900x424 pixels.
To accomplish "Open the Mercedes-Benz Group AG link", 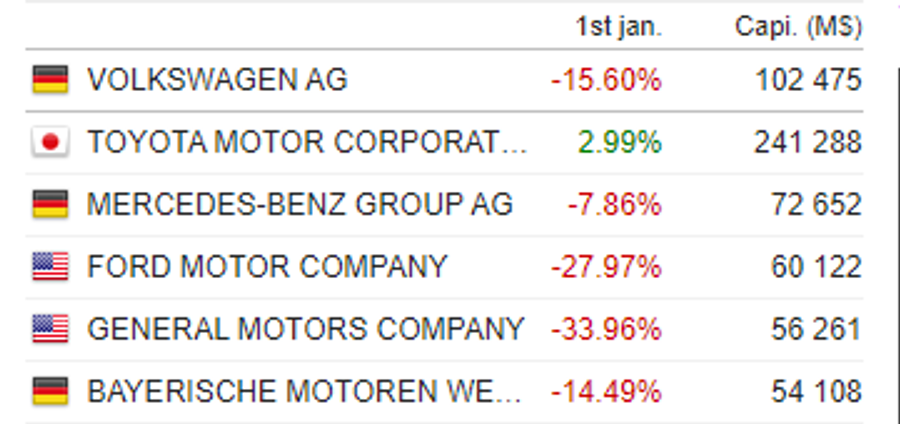I will tap(300, 204).
